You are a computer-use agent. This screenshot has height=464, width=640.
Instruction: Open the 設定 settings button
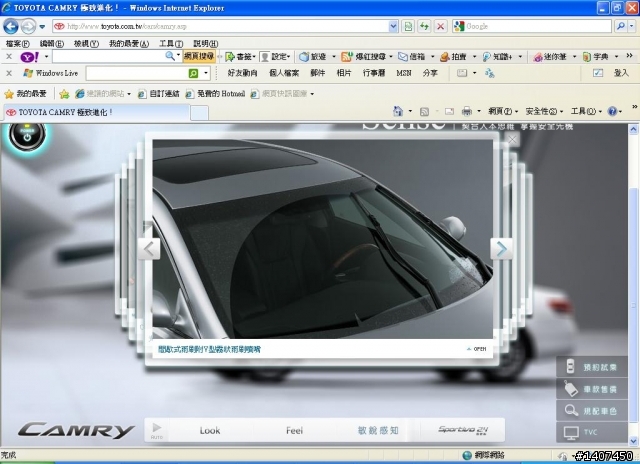pos(275,57)
